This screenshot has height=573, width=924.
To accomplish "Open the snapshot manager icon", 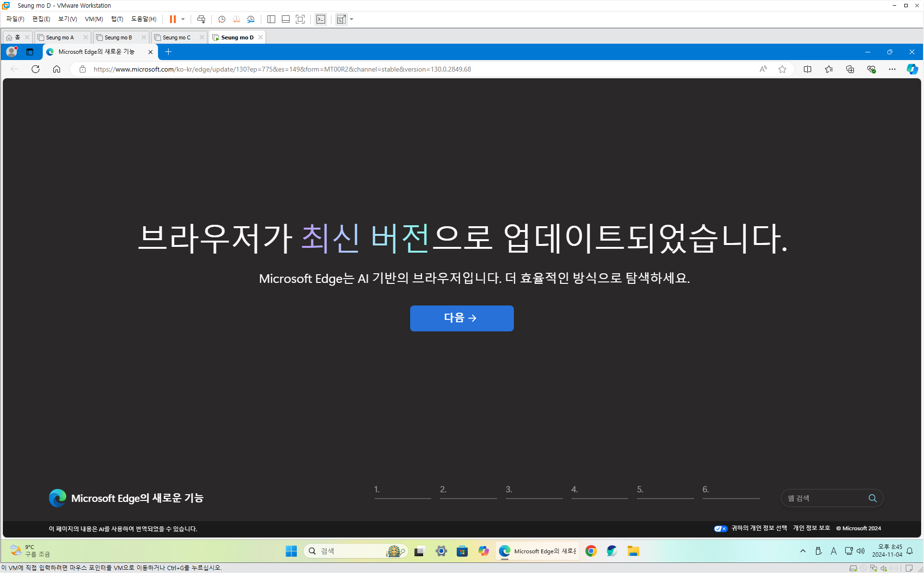I will click(251, 19).
